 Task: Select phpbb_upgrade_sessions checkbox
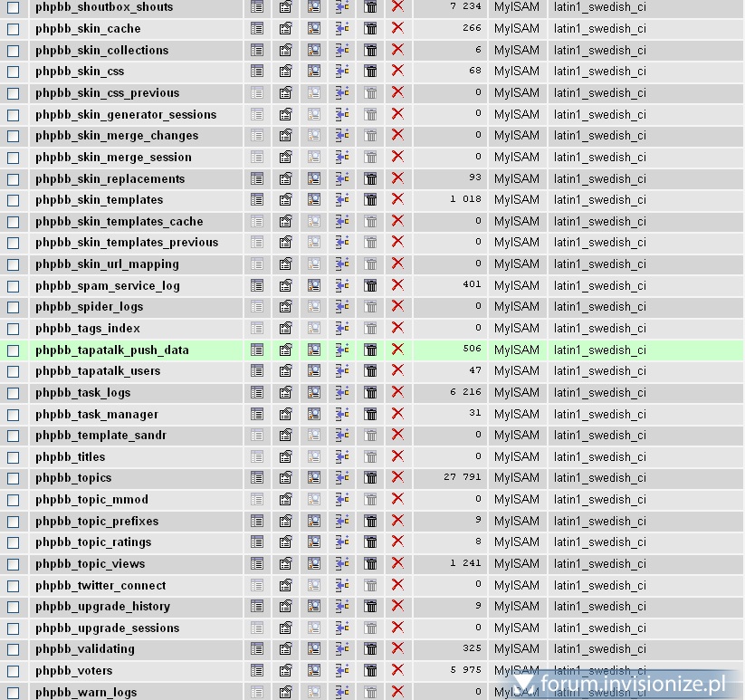pos(14,628)
